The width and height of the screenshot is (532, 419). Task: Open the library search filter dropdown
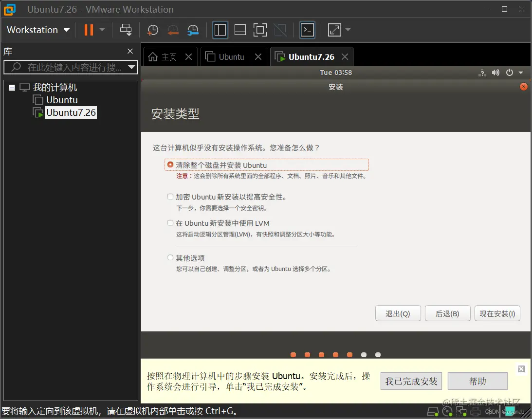131,67
